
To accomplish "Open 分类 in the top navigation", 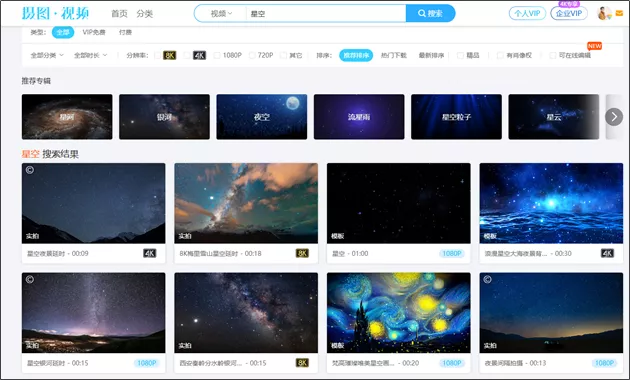I will pyautogui.click(x=145, y=14).
